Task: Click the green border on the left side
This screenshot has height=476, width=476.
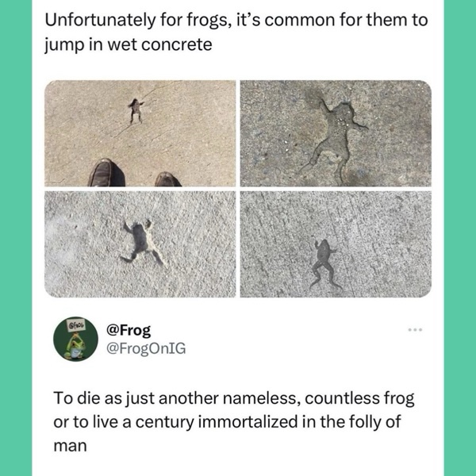Action: [x=15, y=238]
